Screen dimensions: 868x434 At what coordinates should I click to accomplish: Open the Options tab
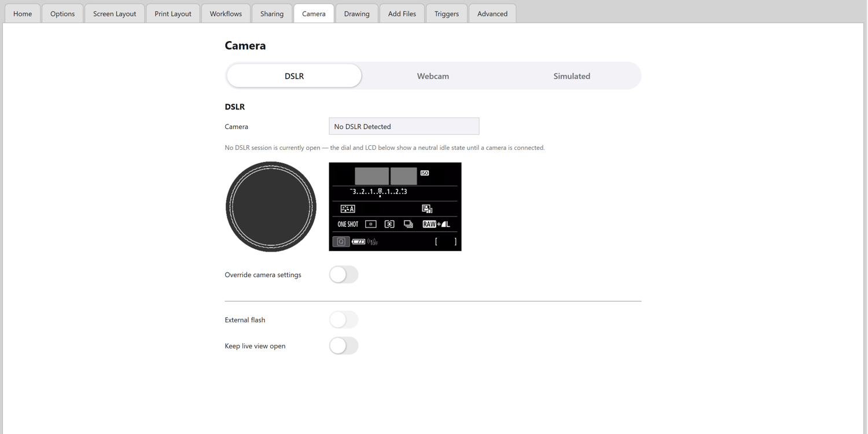coord(62,13)
